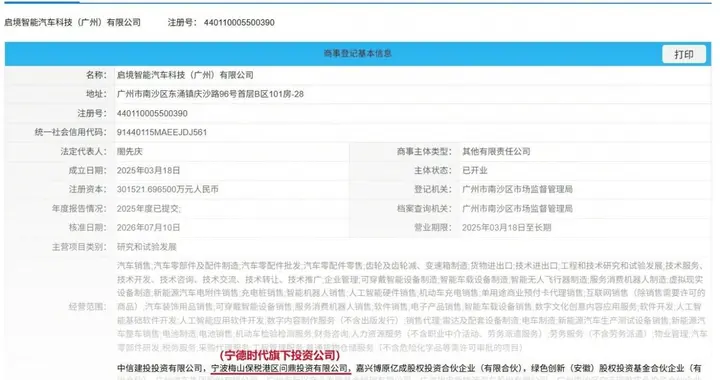Click the 主营项目类别 field label
This screenshot has width=720, height=380.
point(79,247)
